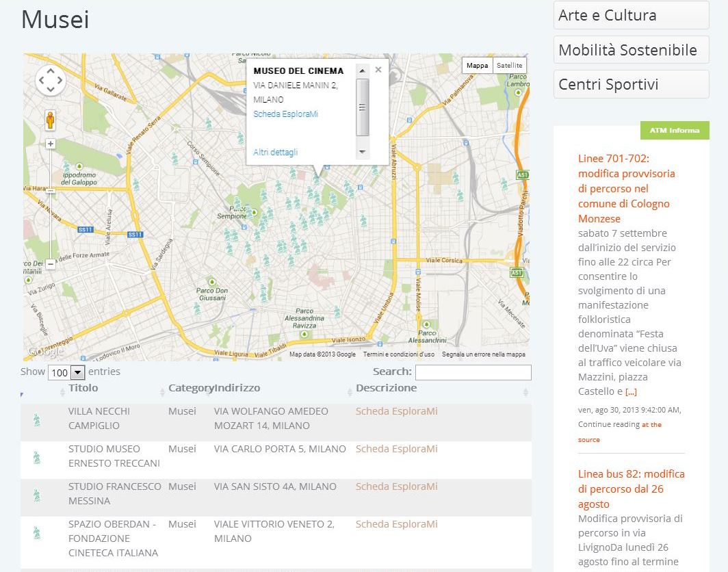The height and width of the screenshot is (572, 728).
Task: Click the table Search field
Action: (x=473, y=372)
